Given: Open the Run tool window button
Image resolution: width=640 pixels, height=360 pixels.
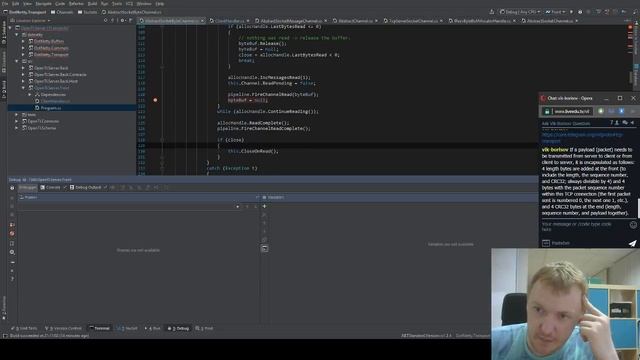Looking at the screenshot, I should coord(153,328).
